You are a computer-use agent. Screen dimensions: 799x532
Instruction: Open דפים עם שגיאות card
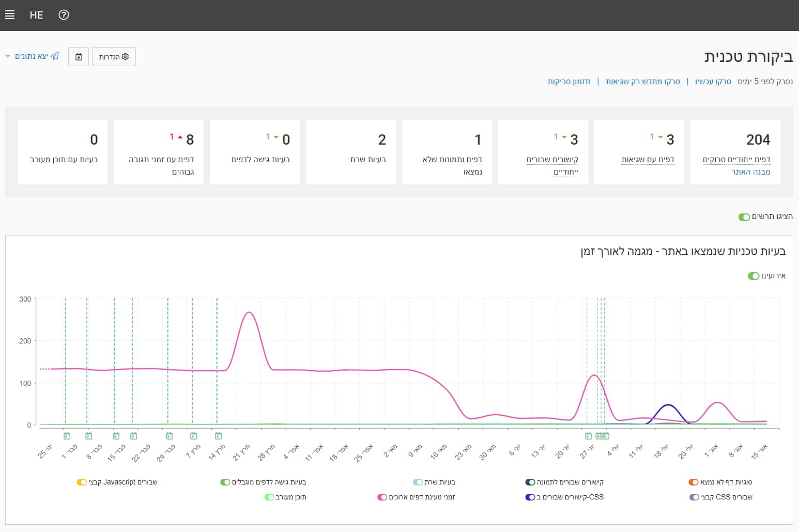(x=639, y=152)
